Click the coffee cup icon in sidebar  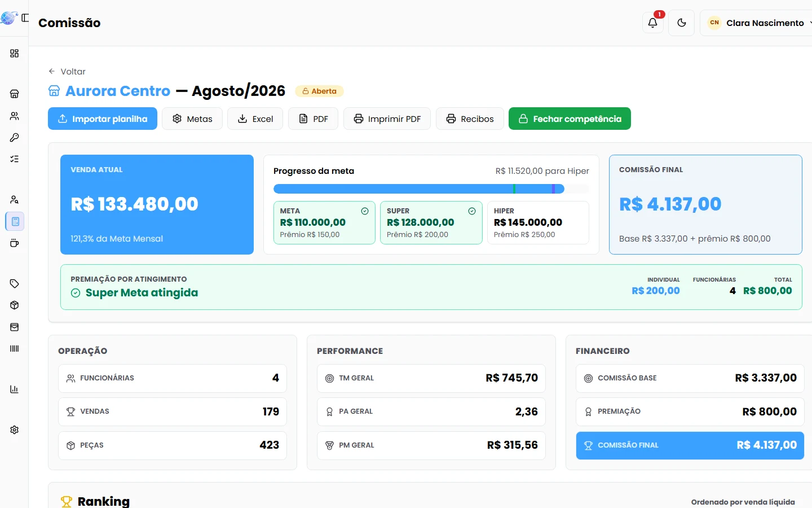click(15, 243)
